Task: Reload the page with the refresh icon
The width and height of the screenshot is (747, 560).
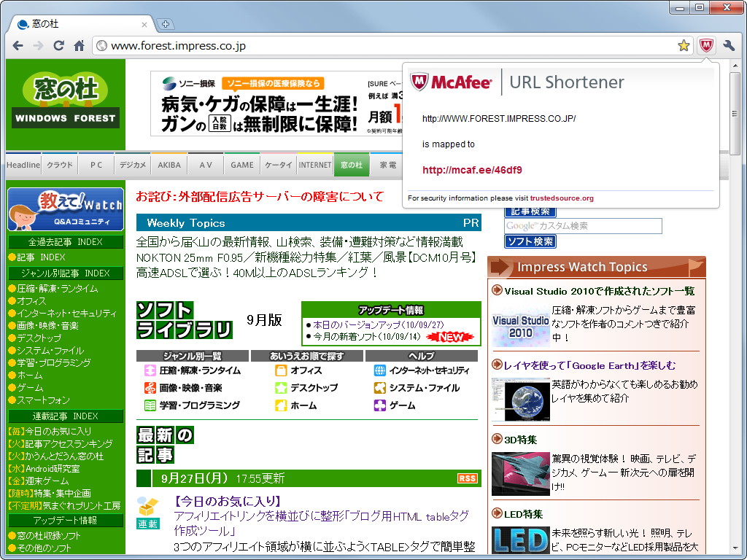Action: click(x=58, y=44)
